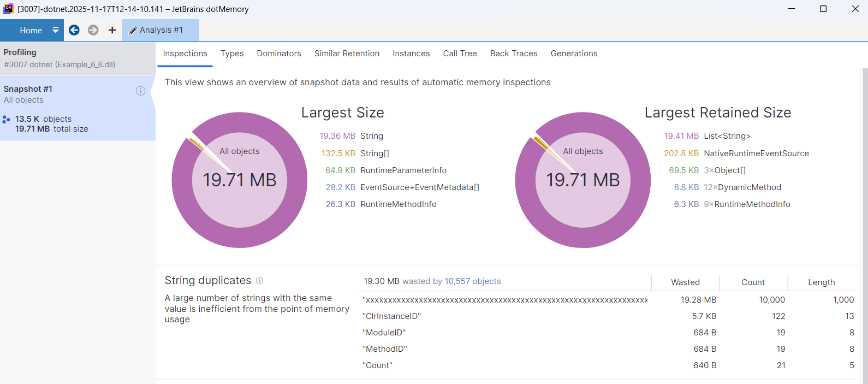868x384 pixels.
Task: Click the forward navigation arrow icon
Action: click(x=93, y=30)
